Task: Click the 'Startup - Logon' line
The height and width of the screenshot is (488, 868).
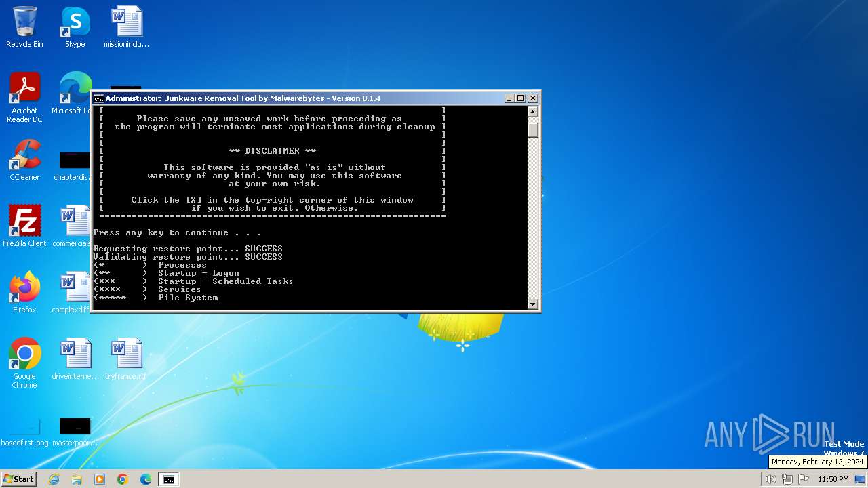Action: click(x=166, y=273)
